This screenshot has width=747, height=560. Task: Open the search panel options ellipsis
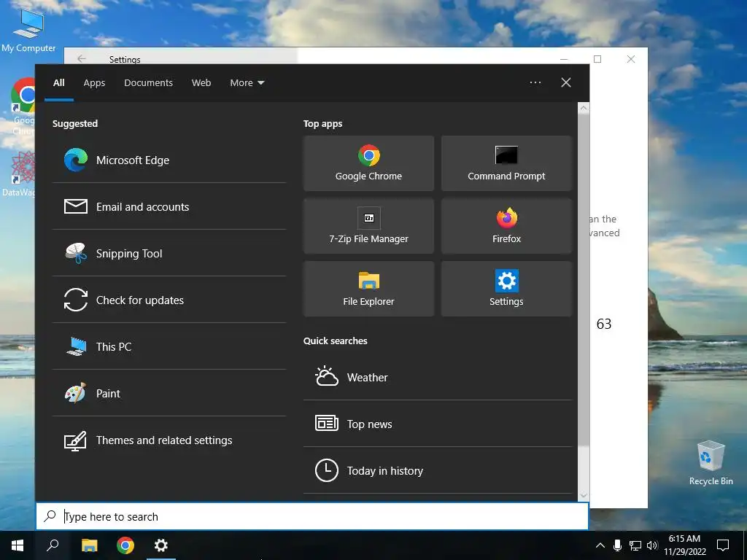pos(535,82)
